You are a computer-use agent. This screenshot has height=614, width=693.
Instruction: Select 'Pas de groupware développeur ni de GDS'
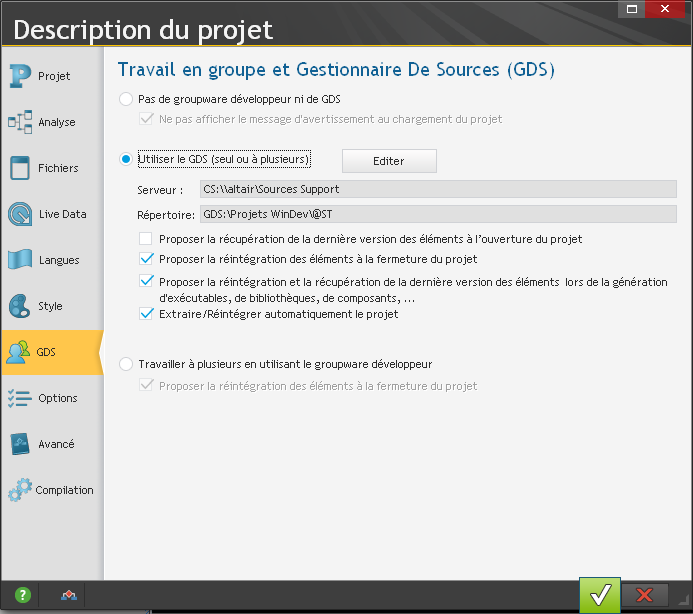[x=126, y=99]
